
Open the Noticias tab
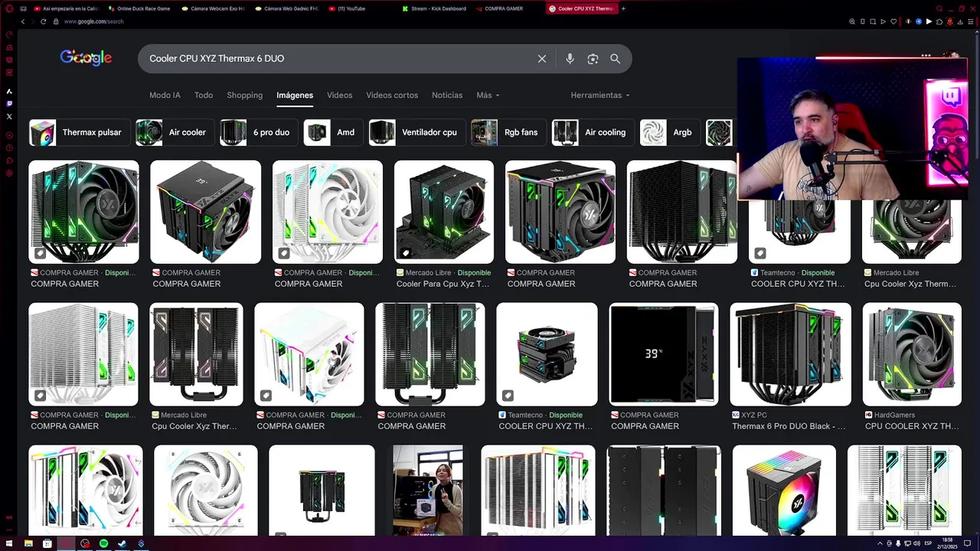[x=447, y=95]
